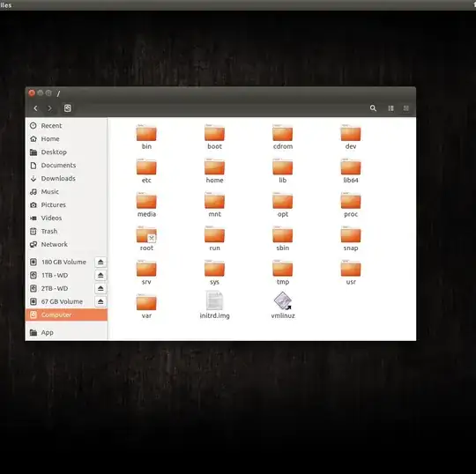This screenshot has height=474, width=476.
Task: Eject the 180 GB Volume
Action: click(100, 262)
